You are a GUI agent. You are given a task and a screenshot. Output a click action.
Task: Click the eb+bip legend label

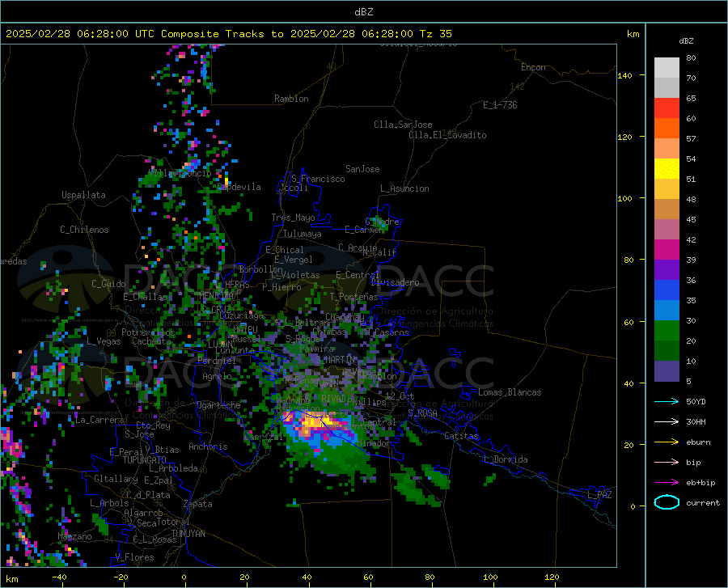700,483
